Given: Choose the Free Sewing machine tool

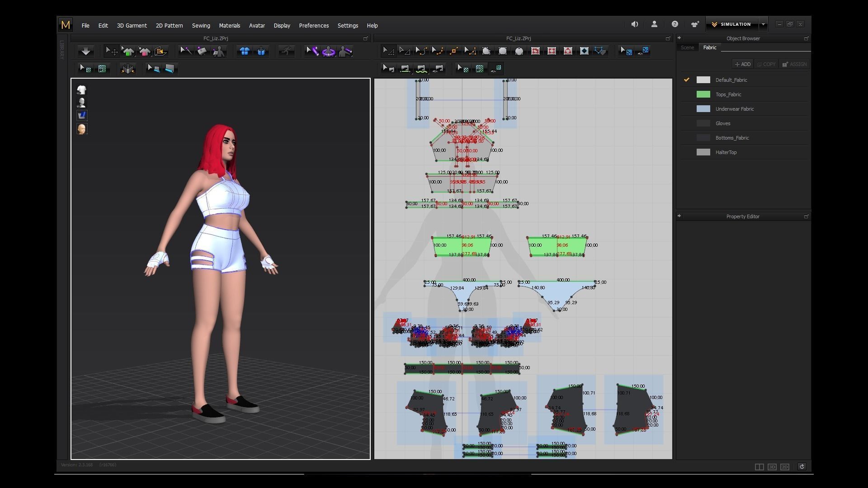Looking at the screenshot, I should coord(421,69).
